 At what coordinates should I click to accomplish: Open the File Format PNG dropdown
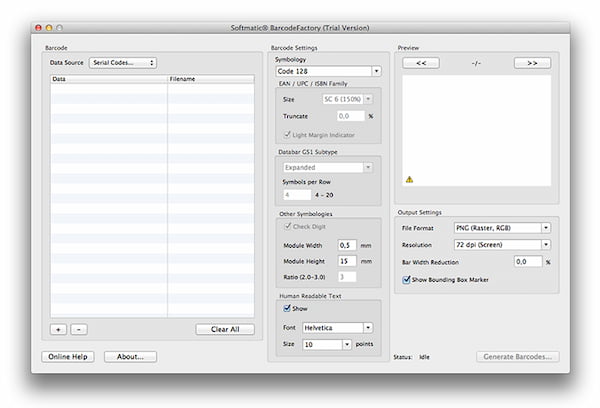pos(502,228)
